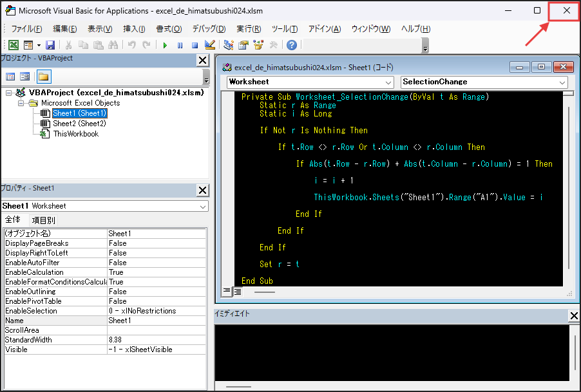This screenshot has width=581, height=392.
Task: Save the workbook with the floppy disk icon
Action: coord(50,45)
